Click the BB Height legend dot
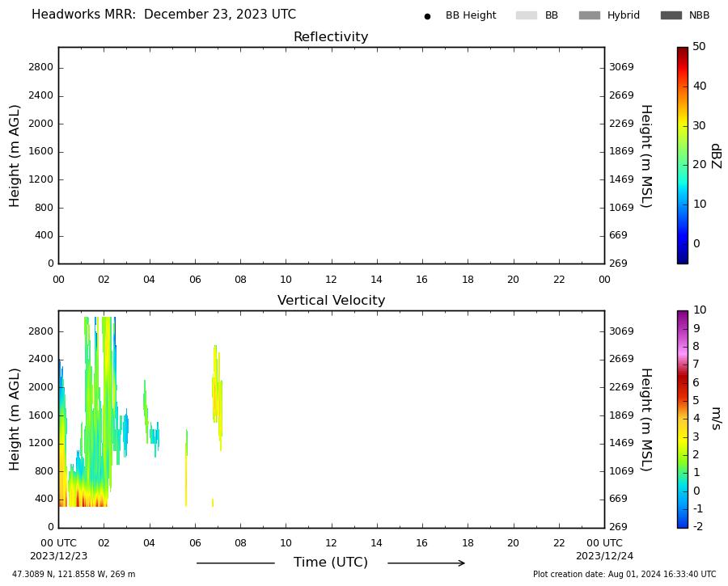The height and width of the screenshot is (586, 728). pos(427,16)
